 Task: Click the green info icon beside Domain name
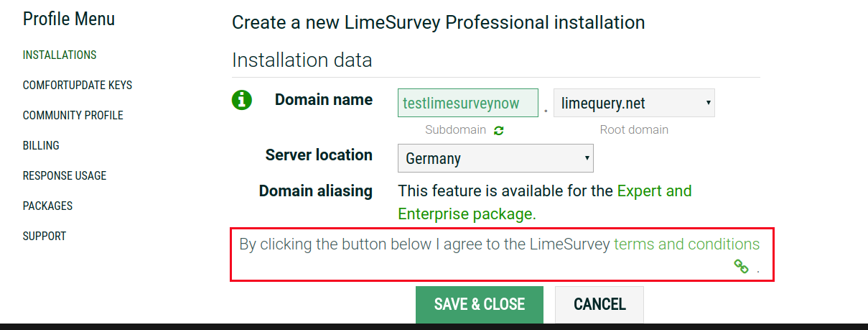pos(242,100)
